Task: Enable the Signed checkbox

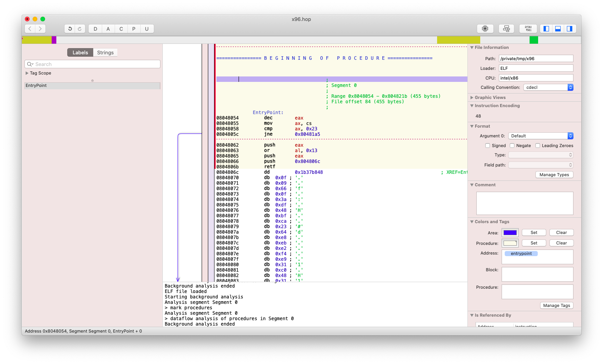Action: [488, 146]
